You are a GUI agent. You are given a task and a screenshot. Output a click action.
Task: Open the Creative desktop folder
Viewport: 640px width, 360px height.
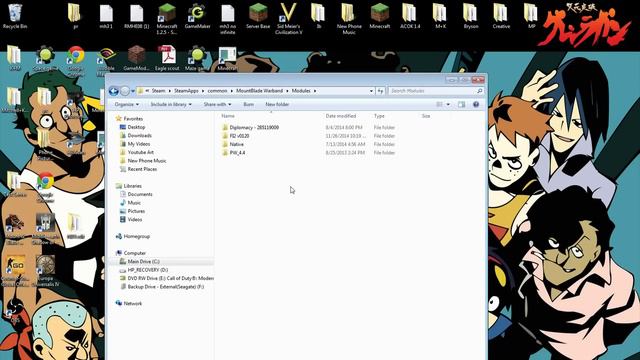(501, 16)
